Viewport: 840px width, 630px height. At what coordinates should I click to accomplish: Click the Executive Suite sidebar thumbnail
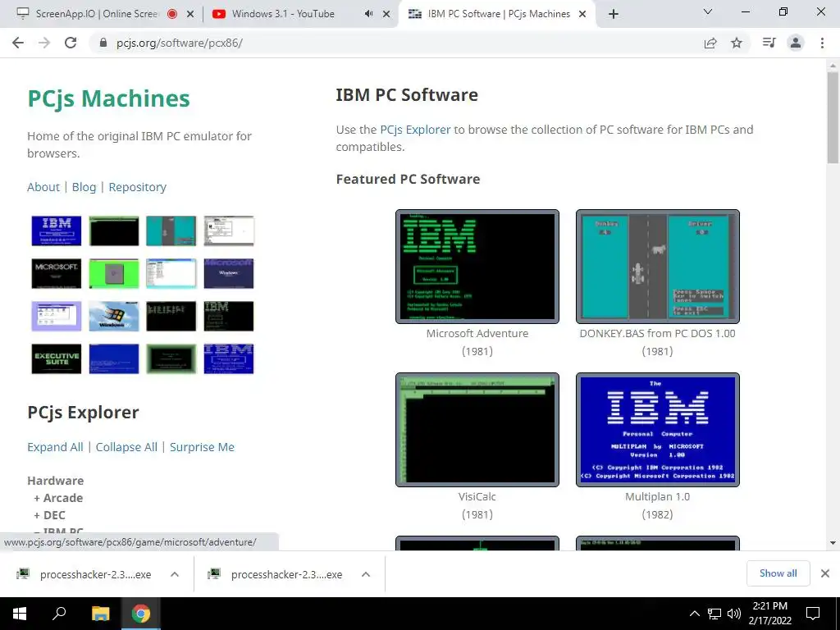point(57,359)
